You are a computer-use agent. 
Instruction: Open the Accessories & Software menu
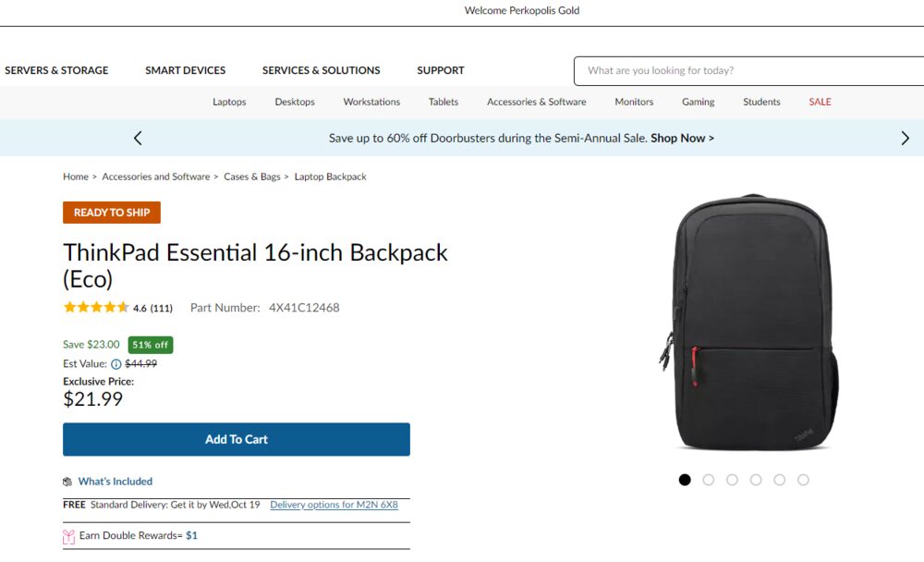point(536,102)
